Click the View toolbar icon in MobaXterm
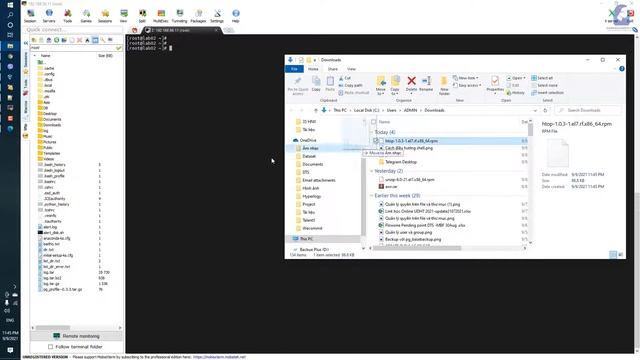This screenshot has height=360, width=640. [124, 16]
